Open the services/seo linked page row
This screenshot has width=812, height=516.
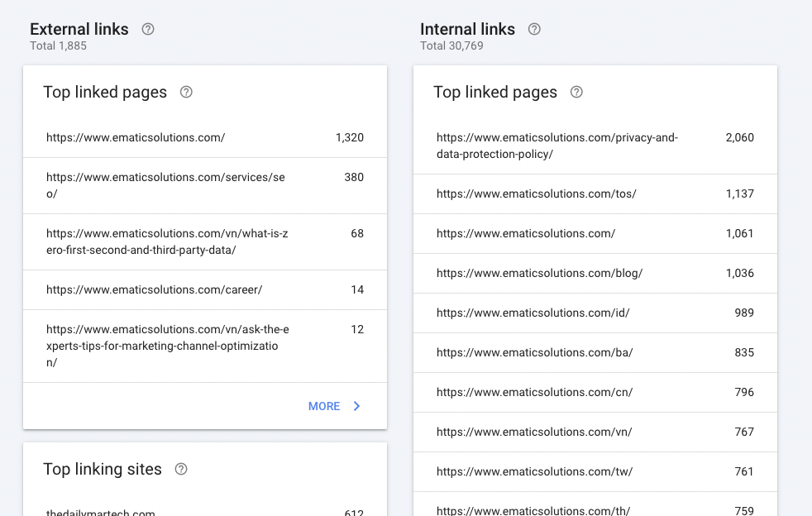[x=204, y=186]
